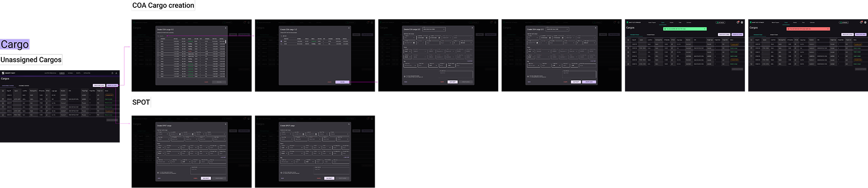
Task: Click CANCEL in the first COA cargo 1/2 dialog
Action: [x=206, y=82]
